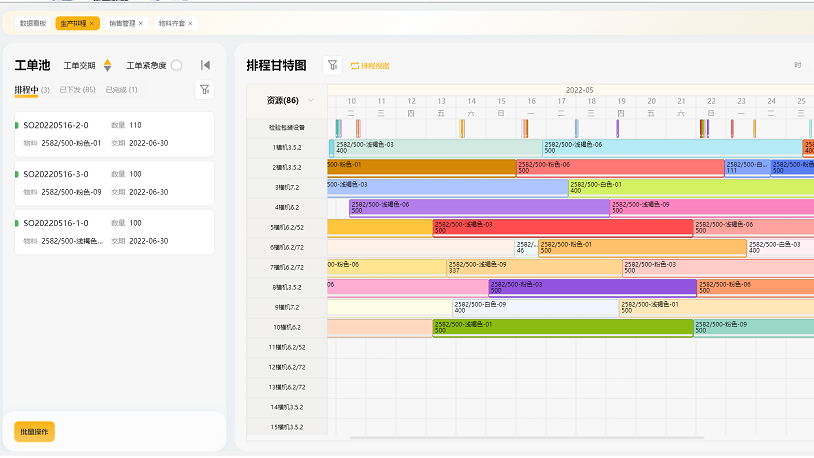
Task: Select work order SO20220516-3-0
Action: pyautogui.click(x=114, y=183)
